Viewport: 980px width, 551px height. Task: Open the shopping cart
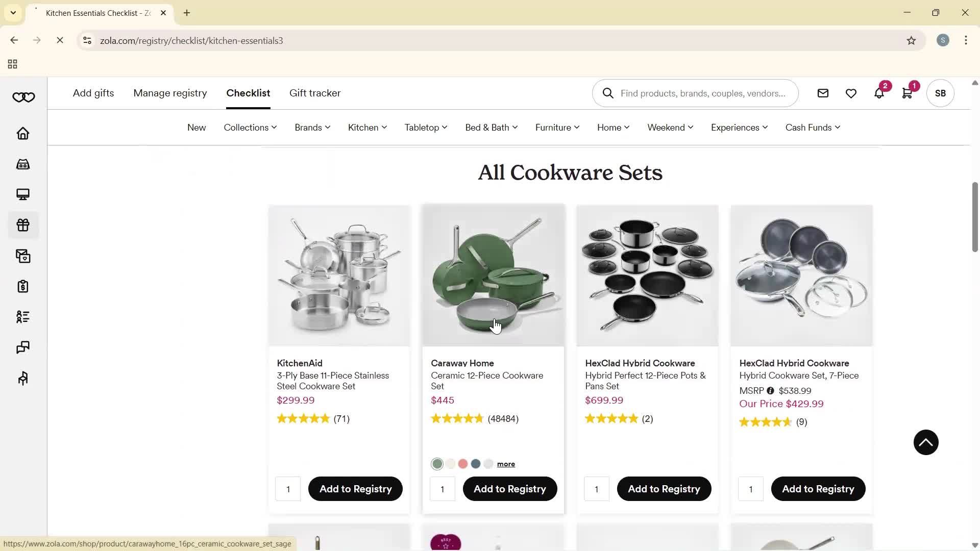(908, 93)
